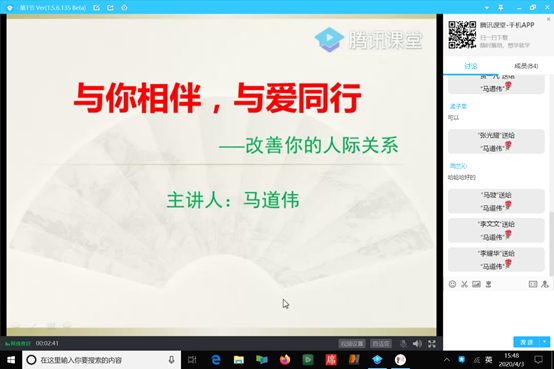The image size is (554, 369).
Task: Toggle the muted microphone
Action: point(403,344)
